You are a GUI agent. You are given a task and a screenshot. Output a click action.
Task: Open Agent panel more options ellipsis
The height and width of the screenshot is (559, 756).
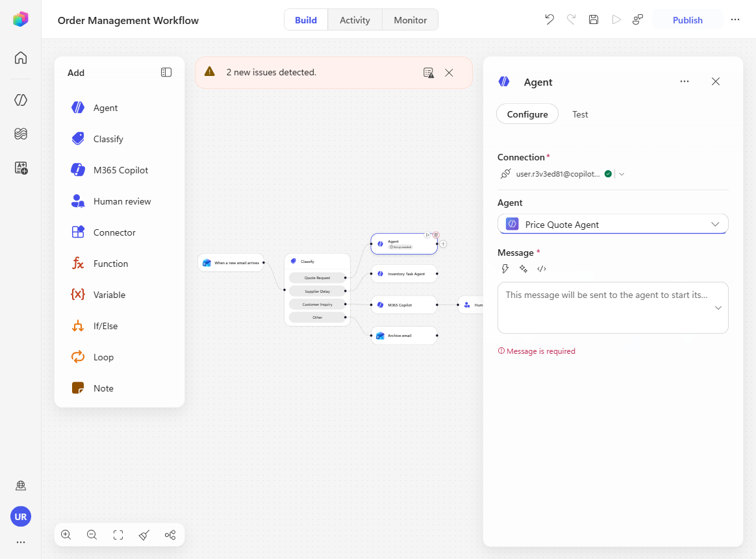pos(684,81)
